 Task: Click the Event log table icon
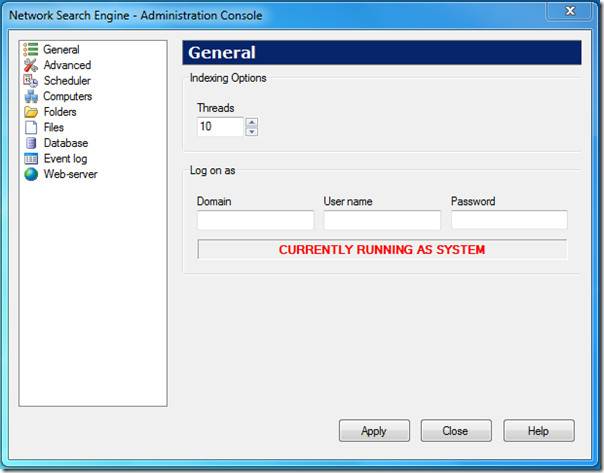pos(31,159)
